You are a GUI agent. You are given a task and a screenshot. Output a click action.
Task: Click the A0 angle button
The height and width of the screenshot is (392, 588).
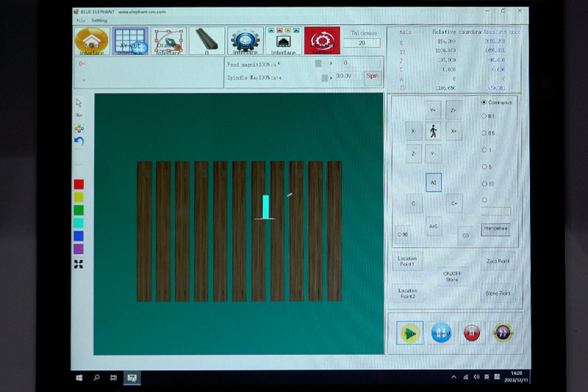click(434, 182)
